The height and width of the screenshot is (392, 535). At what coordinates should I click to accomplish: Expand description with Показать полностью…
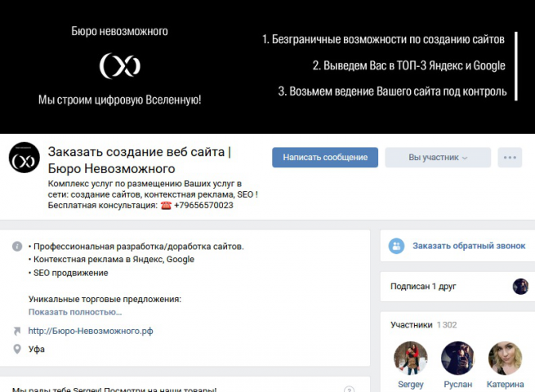click(75, 312)
